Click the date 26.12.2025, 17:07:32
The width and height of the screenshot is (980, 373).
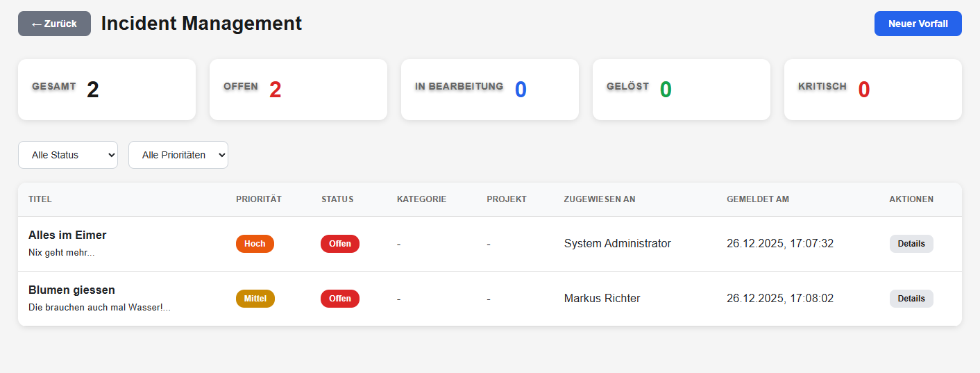click(780, 244)
